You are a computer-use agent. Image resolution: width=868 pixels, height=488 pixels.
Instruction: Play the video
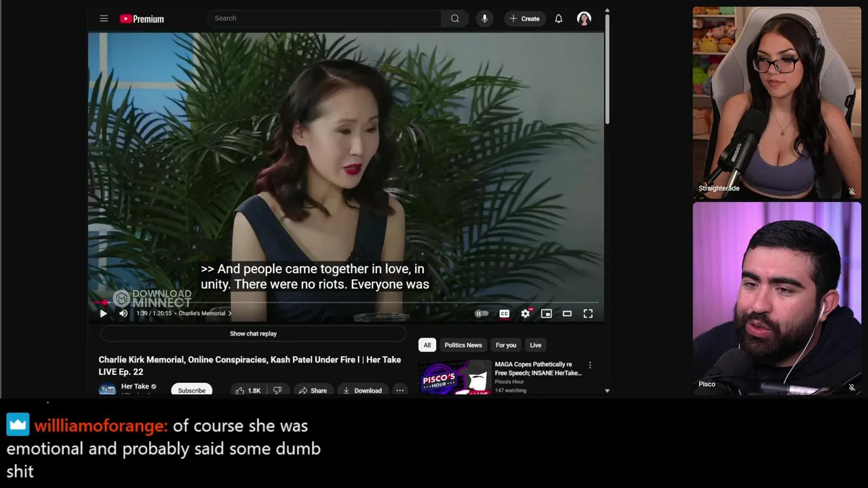tap(103, 313)
